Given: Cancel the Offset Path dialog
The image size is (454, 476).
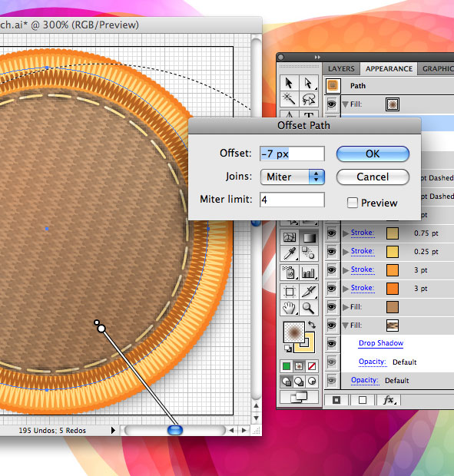Looking at the screenshot, I should 373,177.
